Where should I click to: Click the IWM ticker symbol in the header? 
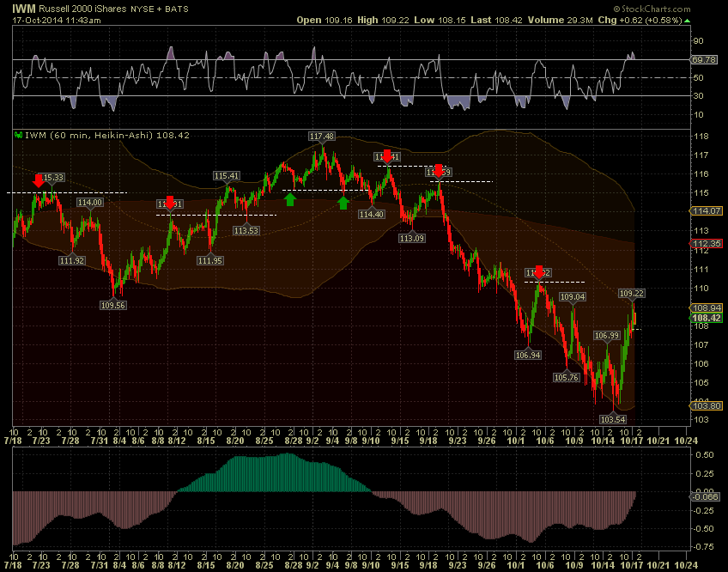coord(24,9)
